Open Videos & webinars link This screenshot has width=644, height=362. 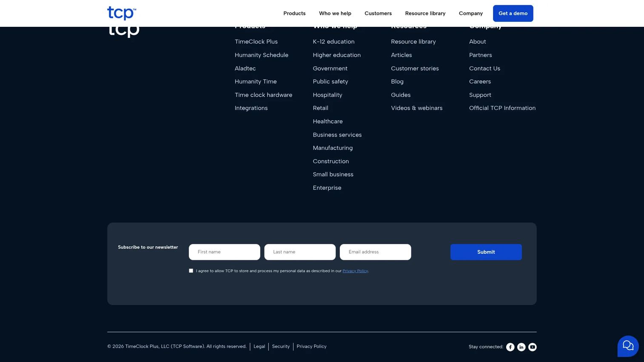click(417, 108)
